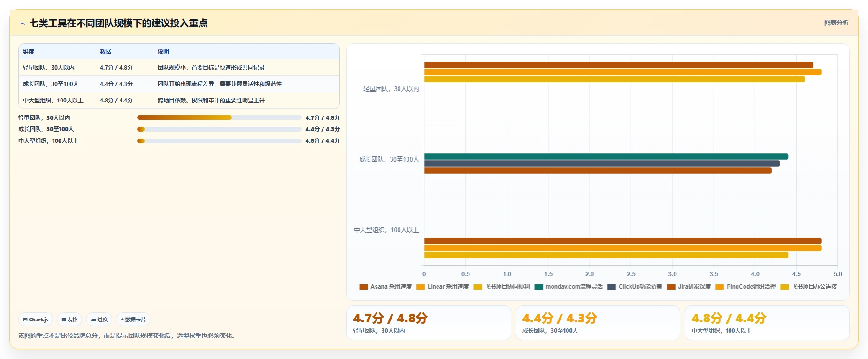Toggle the 飞书项目办公连接 legend swatch
Viewport: 868px width, 359px height.
[784, 287]
